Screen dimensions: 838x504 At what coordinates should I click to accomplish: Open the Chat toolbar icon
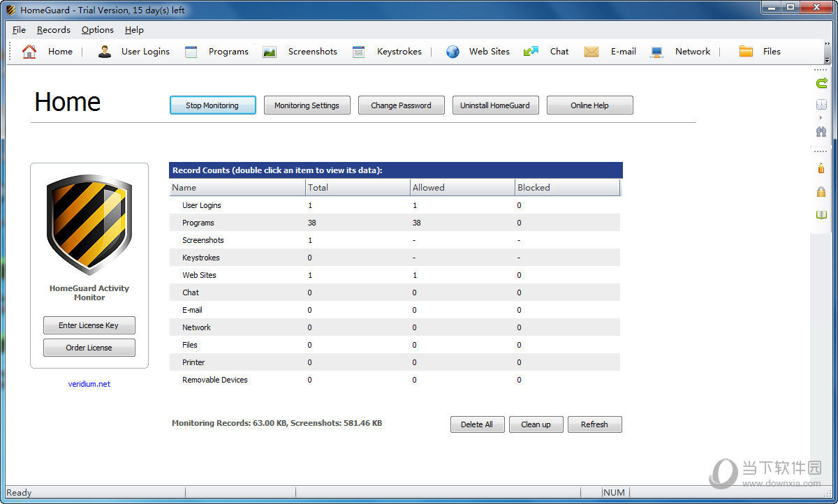point(531,52)
